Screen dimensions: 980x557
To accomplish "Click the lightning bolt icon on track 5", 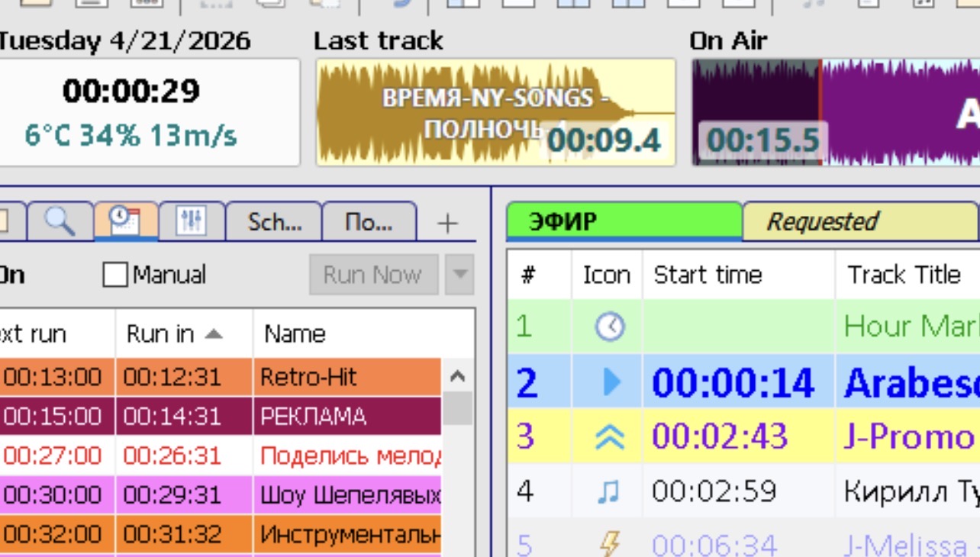I will (609, 544).
